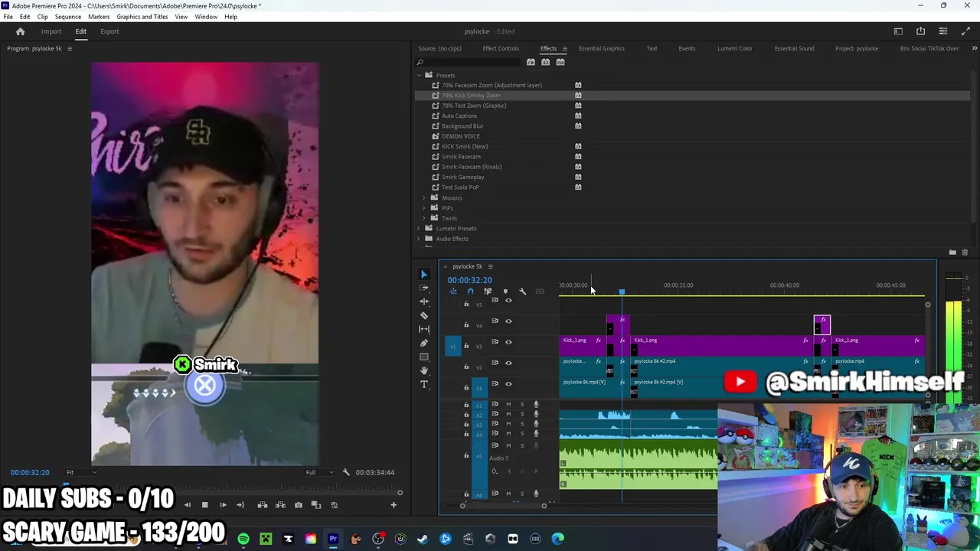The height and width of the screenshot is (551, 980).
Task: Open the Full playback resolution dropdown
Action: coord(320,472)
